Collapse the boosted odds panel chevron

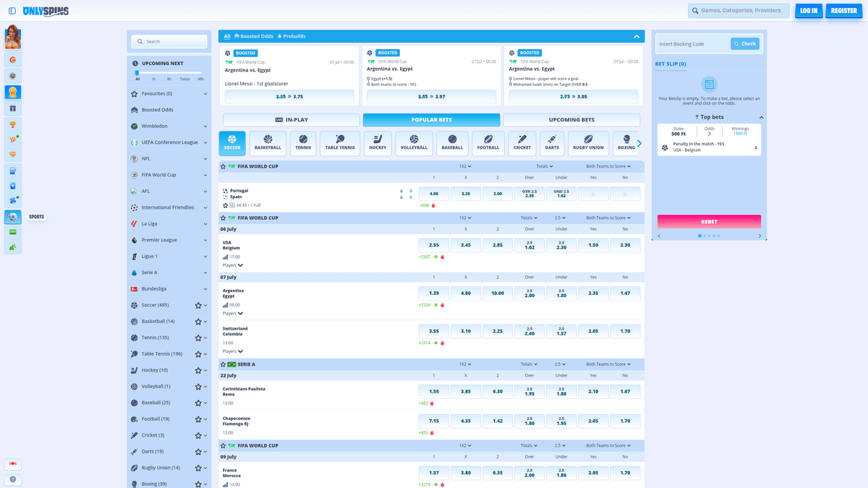(637, 36)
